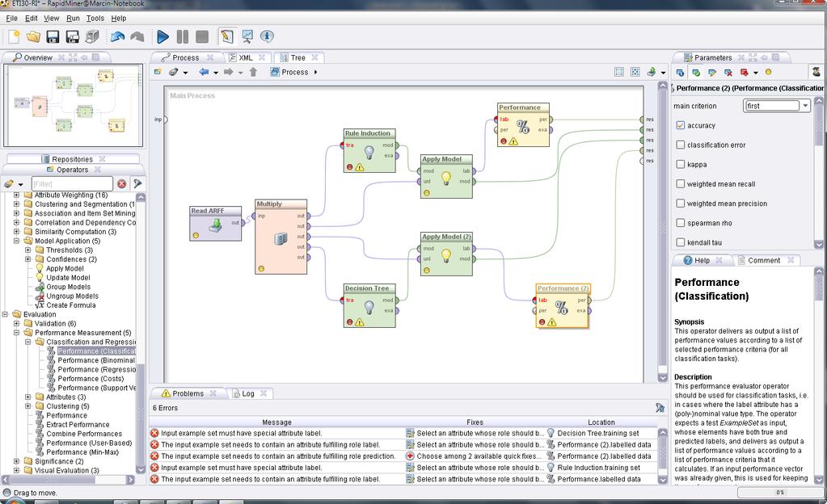Viewport: 827px width, 504px height.
Task: Switch to the Log tab
Action: [248, 393]
